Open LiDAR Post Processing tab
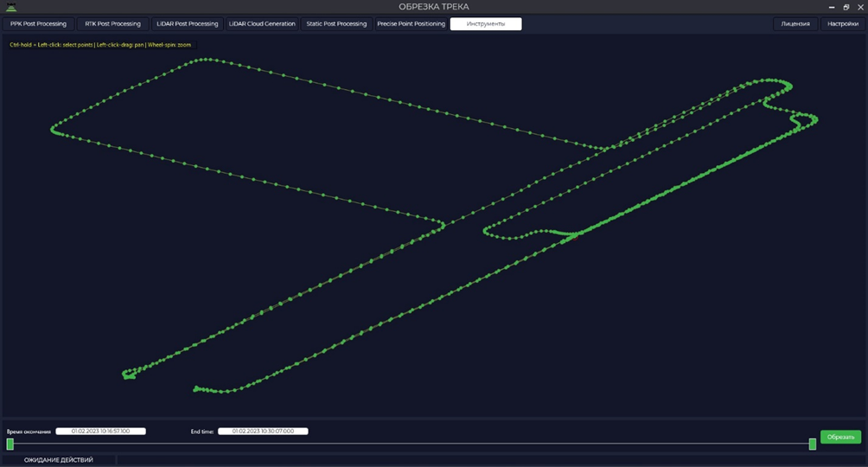868x467 pixels. coord(187,24)
